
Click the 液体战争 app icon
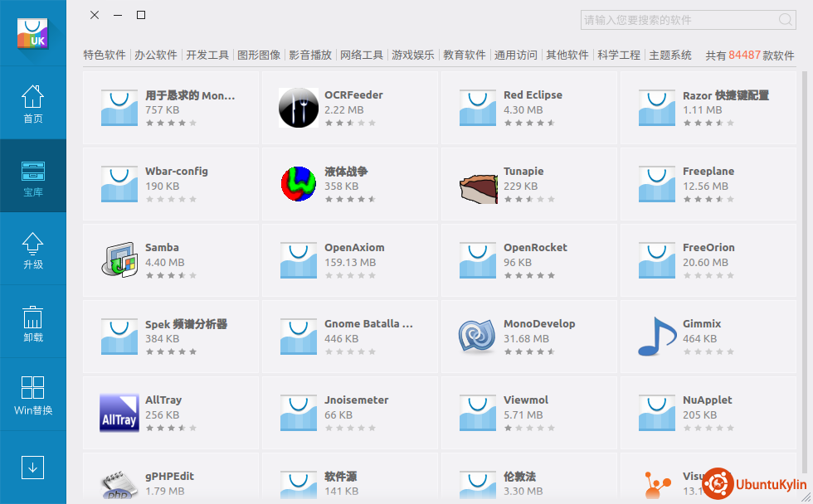298,184
